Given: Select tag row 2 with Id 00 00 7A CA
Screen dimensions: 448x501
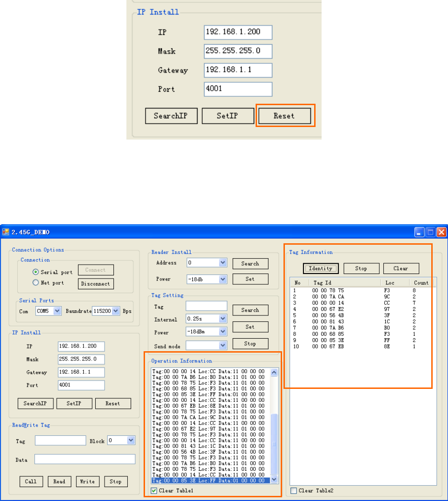Looking at the screenshot, I should pos(363,296).
